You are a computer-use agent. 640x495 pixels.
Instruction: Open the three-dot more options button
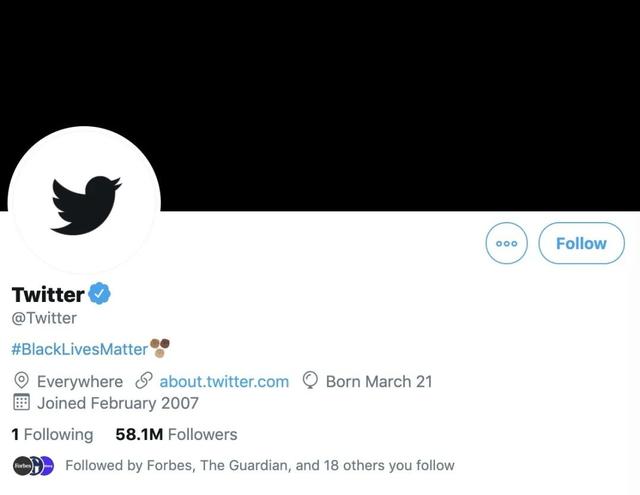[x=507, y=243]
